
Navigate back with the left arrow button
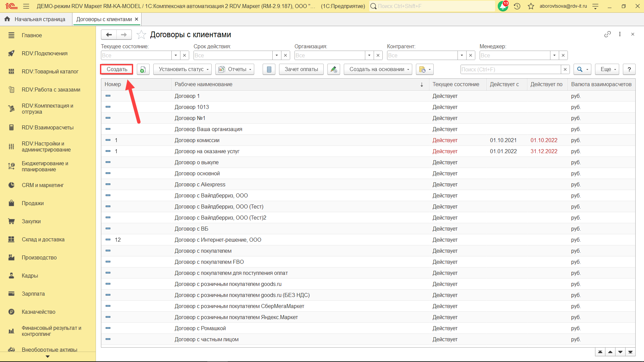(x=109, y=35)
